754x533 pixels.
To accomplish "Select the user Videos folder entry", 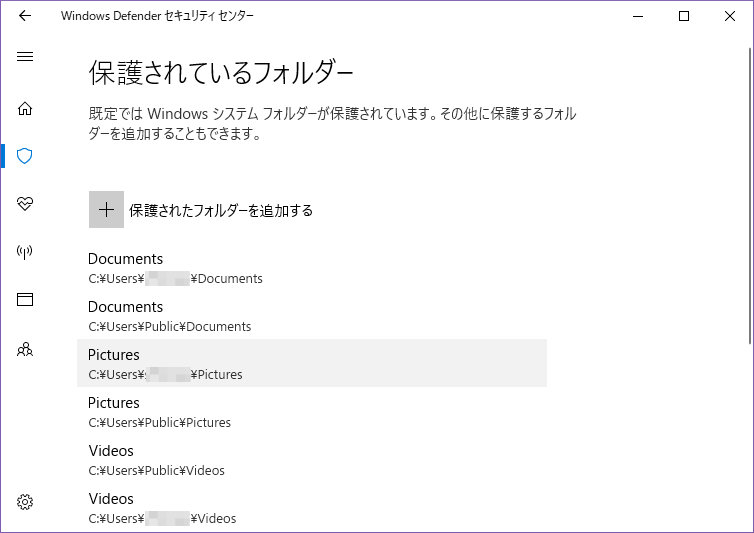I will tap(162, 508).
